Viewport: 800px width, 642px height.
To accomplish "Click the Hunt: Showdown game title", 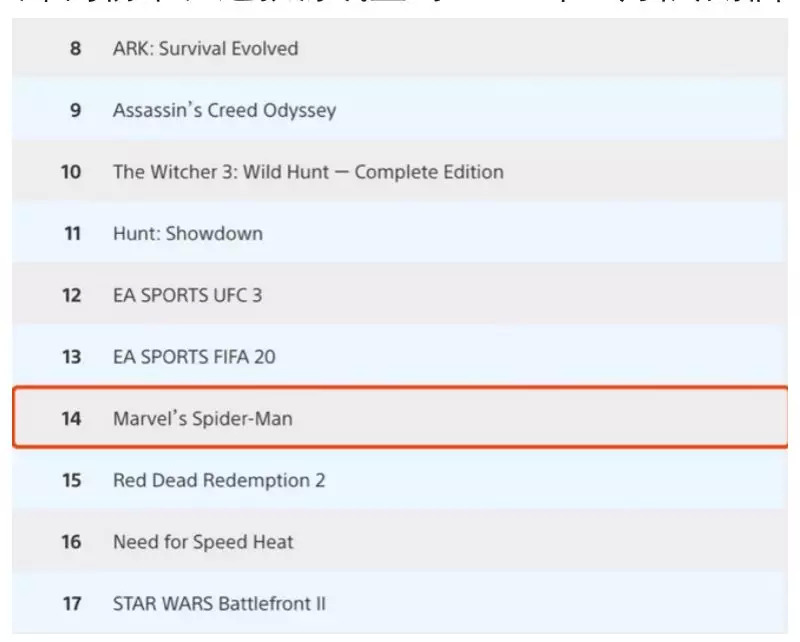I will click(188, 234).
